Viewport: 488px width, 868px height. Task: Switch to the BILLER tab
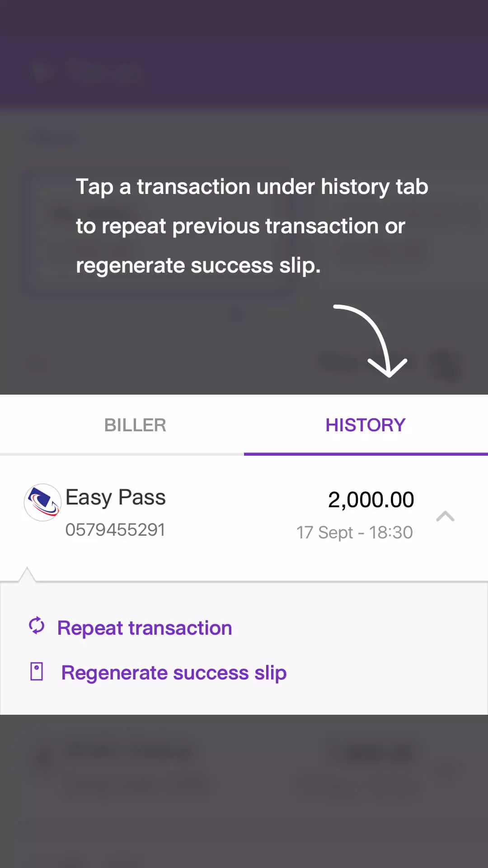click(135, 425)
